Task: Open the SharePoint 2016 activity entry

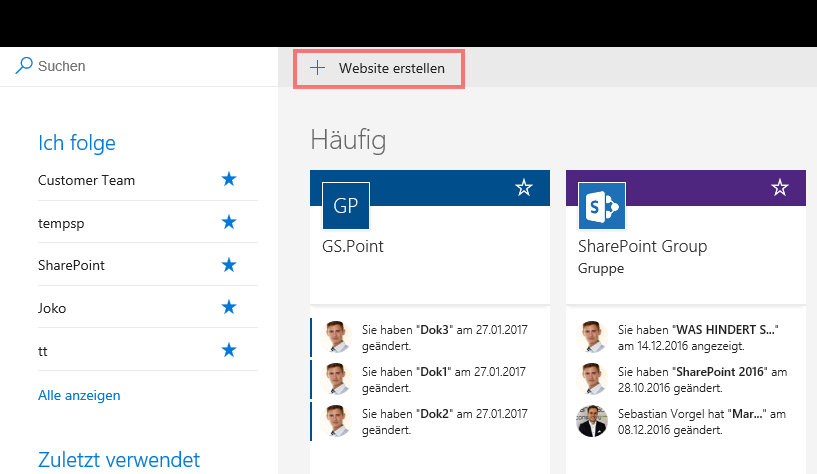Action: point(702,380)
